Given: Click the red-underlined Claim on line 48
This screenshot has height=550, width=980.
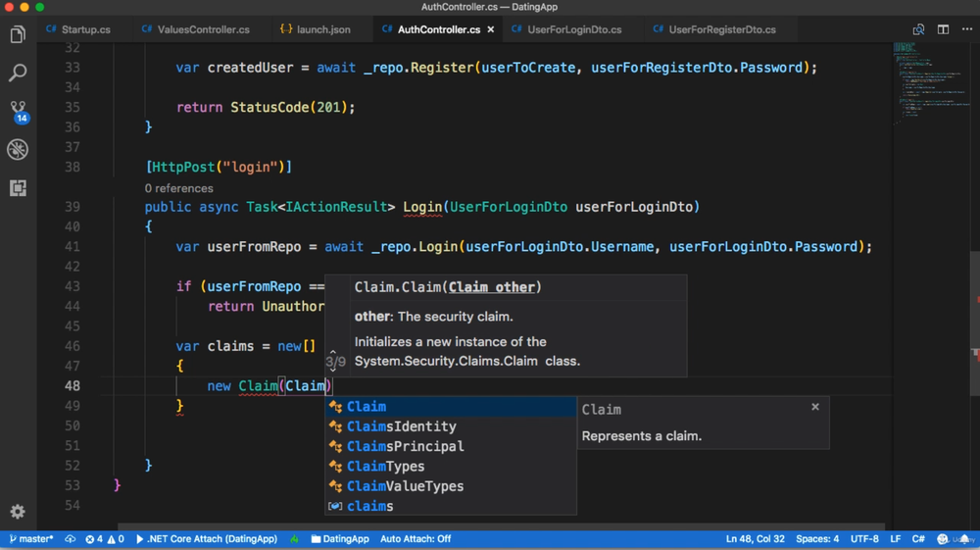Looking at the screenshot, I should point(258,386).
